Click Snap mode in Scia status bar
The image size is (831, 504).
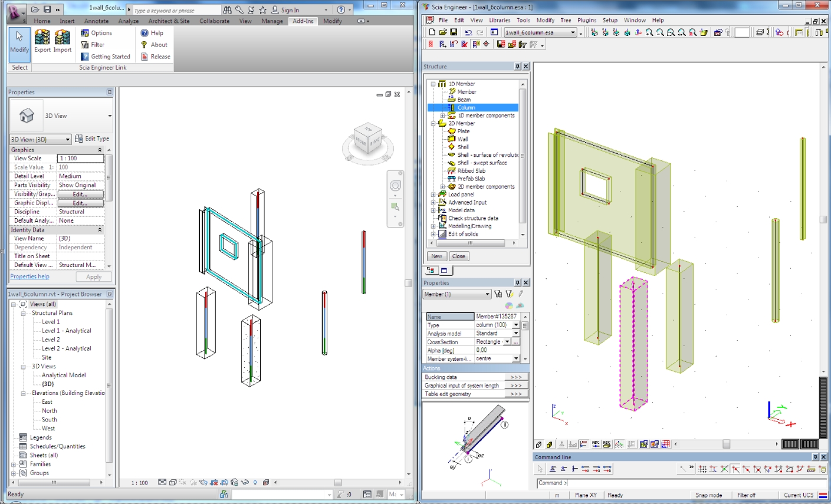[x=708, y=495]
